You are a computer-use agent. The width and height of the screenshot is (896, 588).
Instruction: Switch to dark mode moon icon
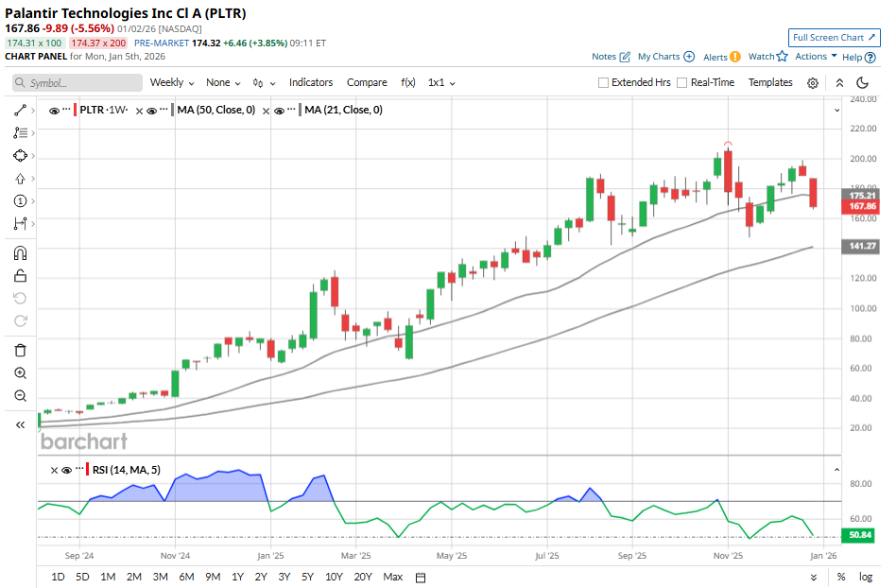point(862,83)
